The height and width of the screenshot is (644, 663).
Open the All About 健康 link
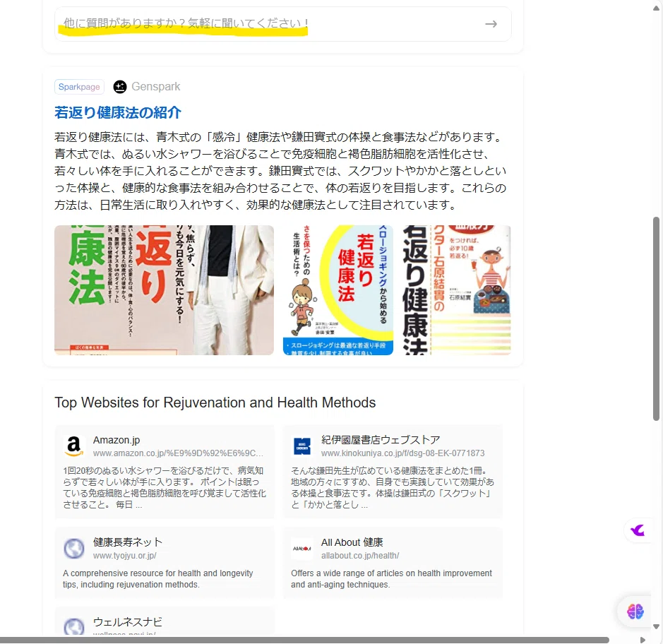coord(352,542)
